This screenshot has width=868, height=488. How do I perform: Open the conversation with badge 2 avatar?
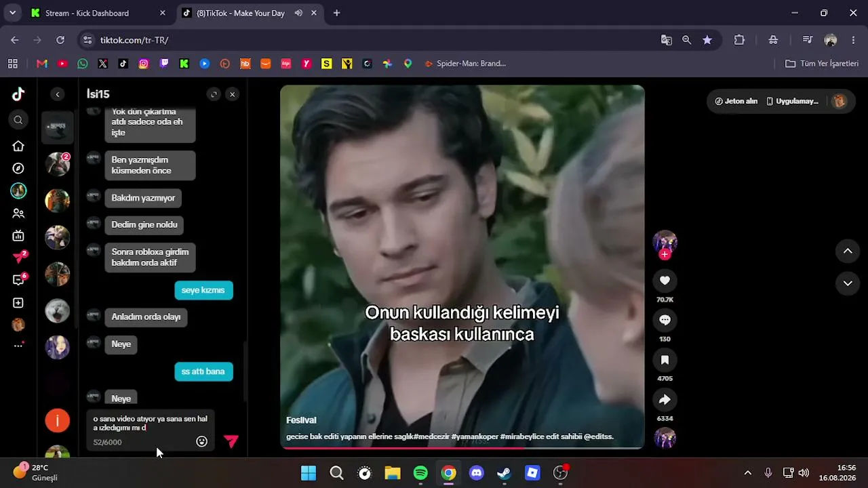[58, 164]
